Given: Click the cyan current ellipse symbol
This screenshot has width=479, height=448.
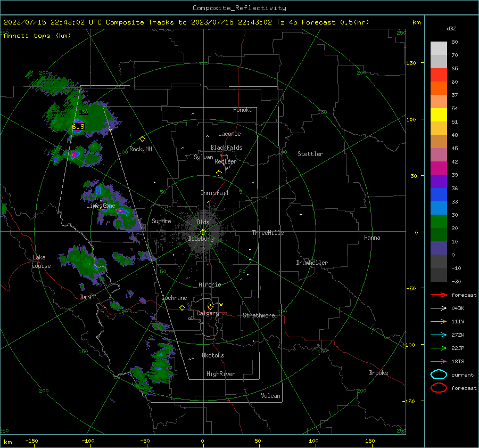Looking at the screenshot, I should [x=439, y=374].
